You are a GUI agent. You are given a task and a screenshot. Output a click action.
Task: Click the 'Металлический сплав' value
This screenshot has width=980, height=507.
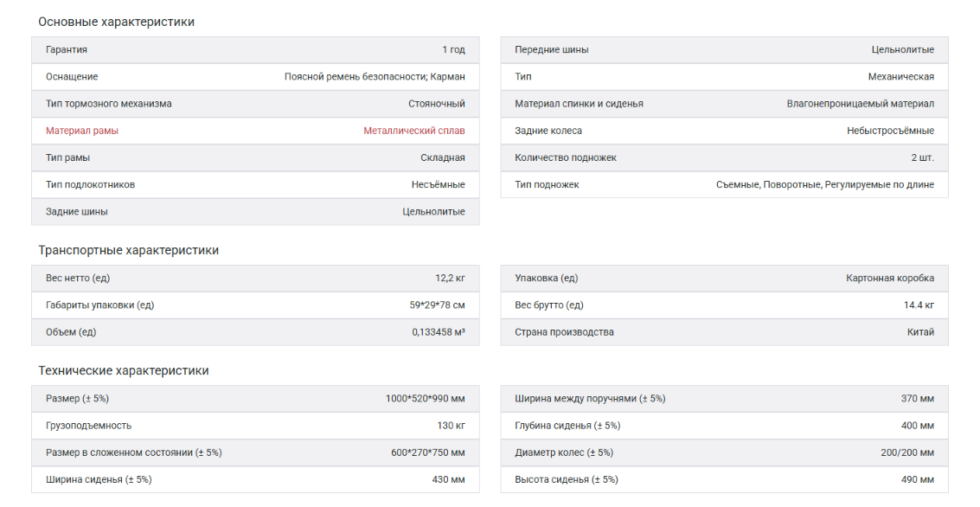(x=413, y=131)
